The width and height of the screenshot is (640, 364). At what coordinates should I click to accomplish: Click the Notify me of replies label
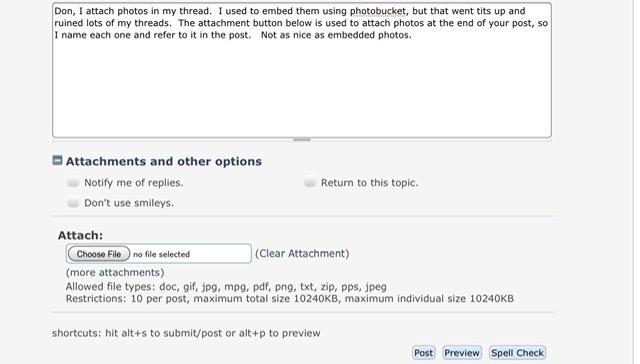133,182
